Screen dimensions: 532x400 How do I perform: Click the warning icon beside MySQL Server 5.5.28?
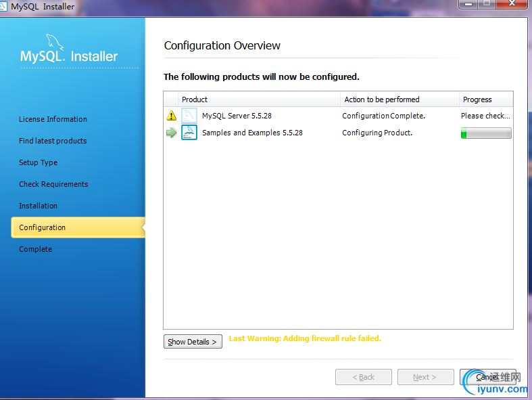172,116
